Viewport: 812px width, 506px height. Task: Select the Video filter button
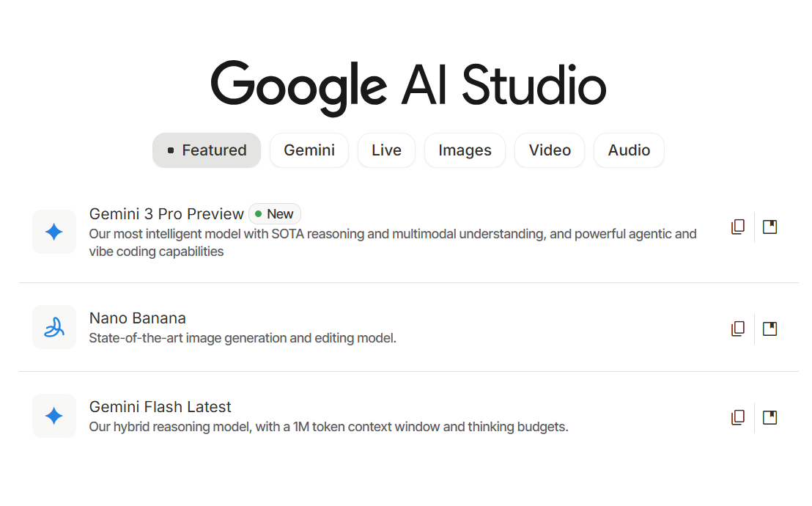(550, 150)
